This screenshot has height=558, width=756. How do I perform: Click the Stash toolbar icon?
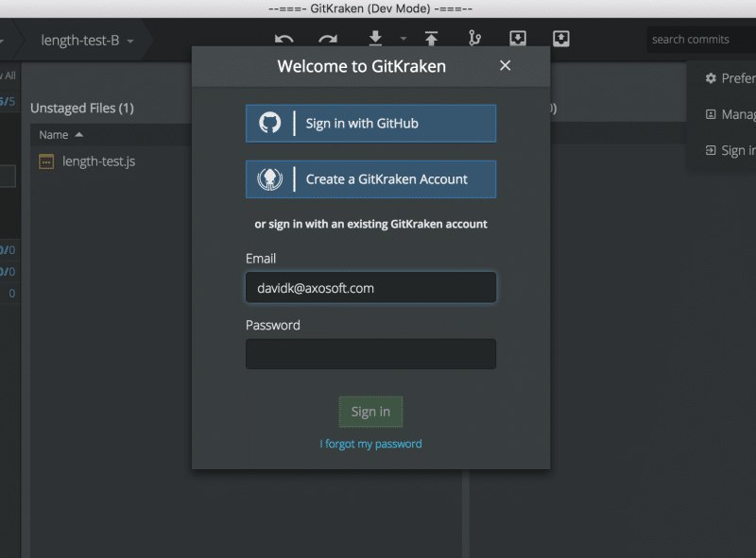pyautogui.click(x=518, y=39)
